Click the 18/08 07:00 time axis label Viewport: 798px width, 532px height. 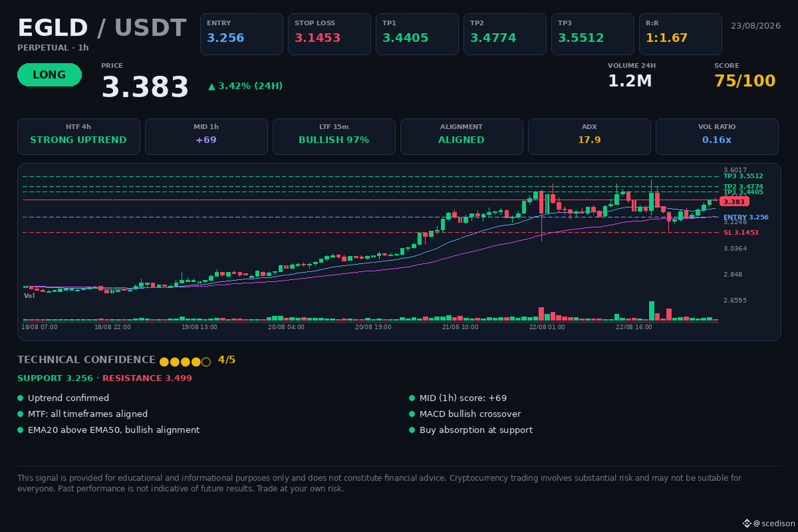point(39,327)
